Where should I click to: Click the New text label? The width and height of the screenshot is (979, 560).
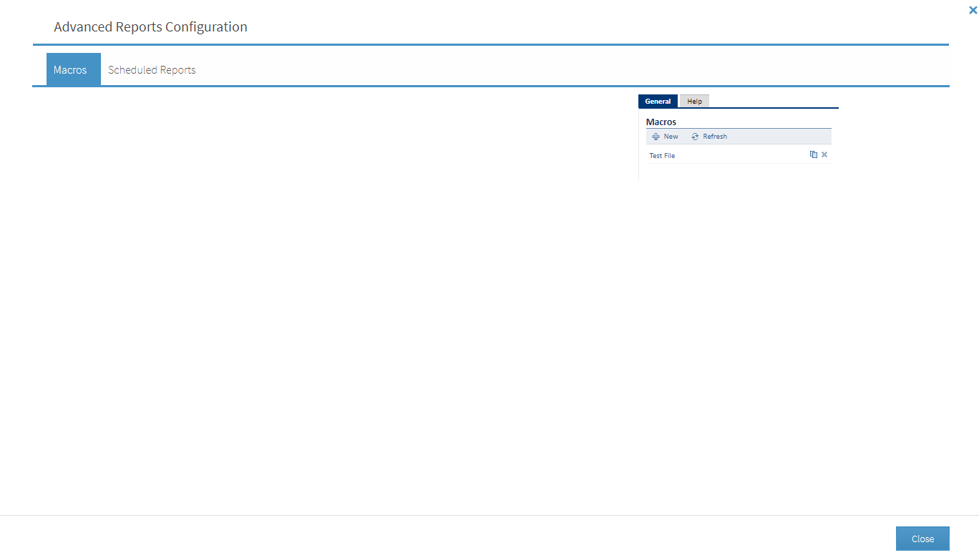coord(671,137)
